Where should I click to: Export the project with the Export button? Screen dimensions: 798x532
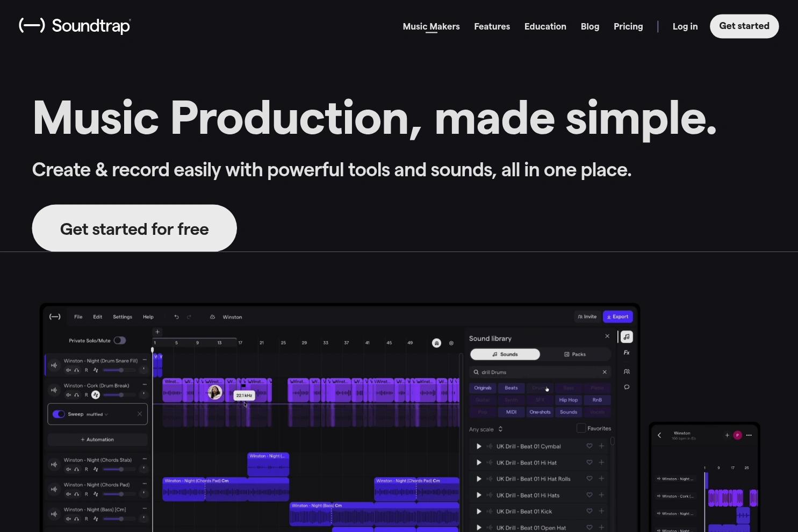pos(618,317)
